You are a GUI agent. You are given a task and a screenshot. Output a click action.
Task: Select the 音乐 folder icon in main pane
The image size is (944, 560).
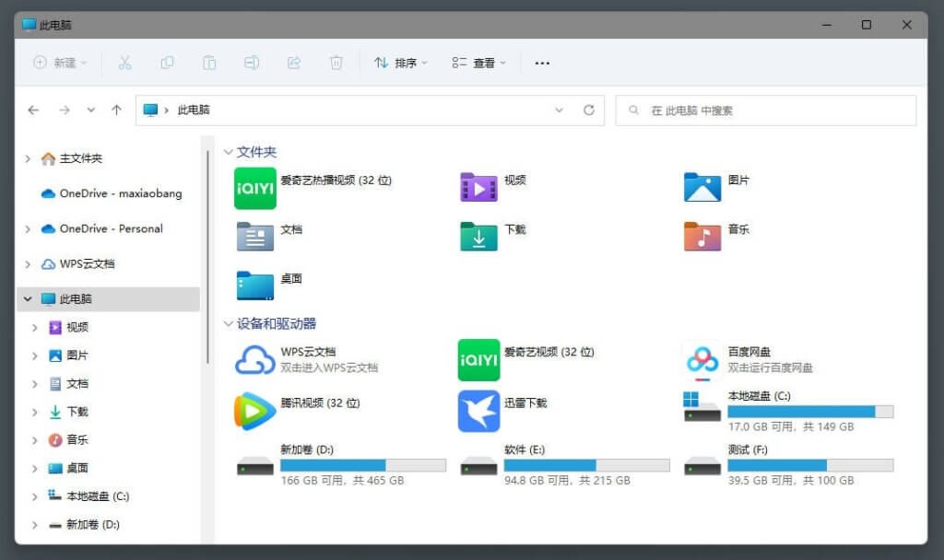(x=702, y=237)
